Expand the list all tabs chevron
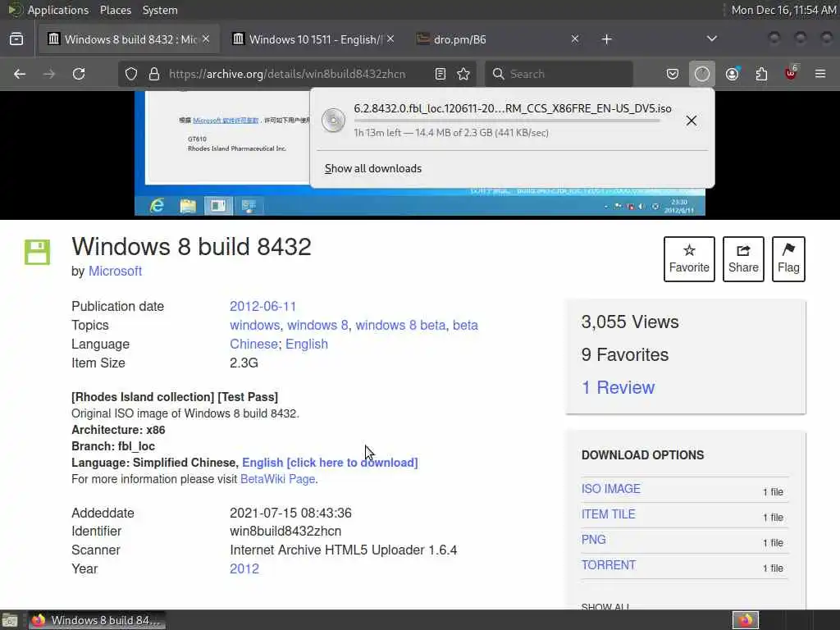The width and height of the screenshot is (840, 630). (x=711, y=39)
